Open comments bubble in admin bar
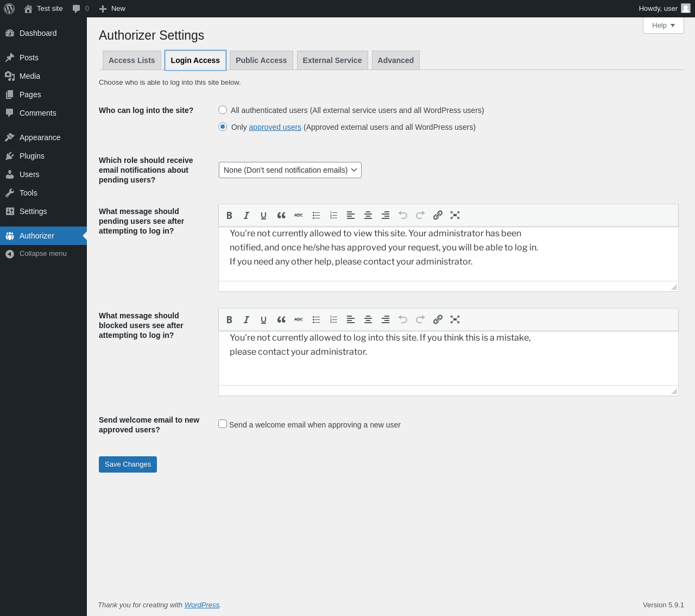The width and height of the screenshot is (695, 616). tap(80, 9)
